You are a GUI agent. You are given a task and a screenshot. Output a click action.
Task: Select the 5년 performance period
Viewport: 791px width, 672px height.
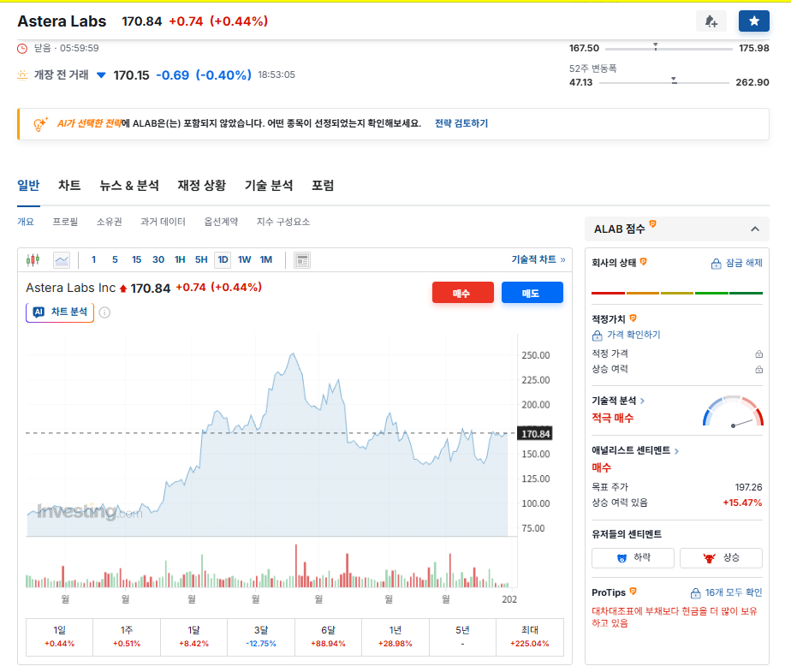[462, 637]
